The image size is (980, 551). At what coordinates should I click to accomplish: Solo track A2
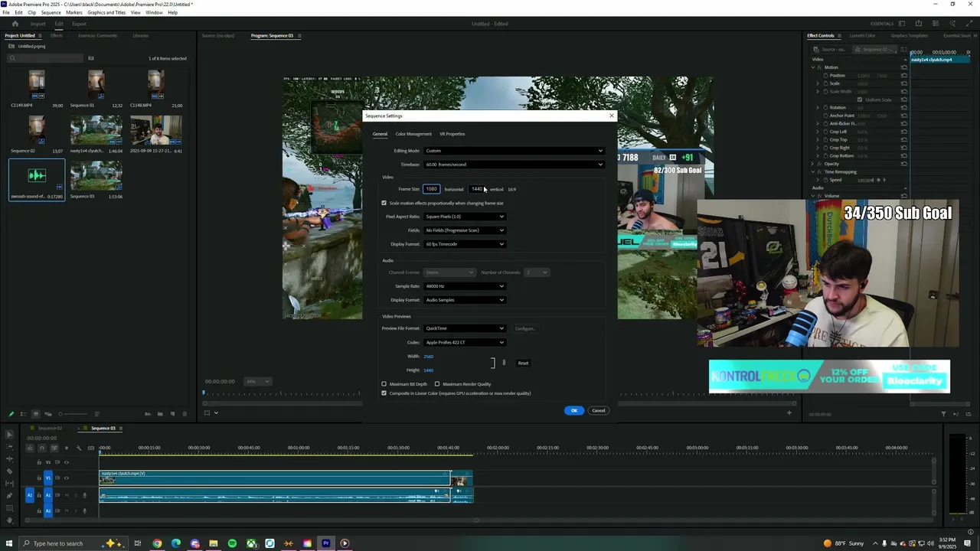click(x=75, y=510)
